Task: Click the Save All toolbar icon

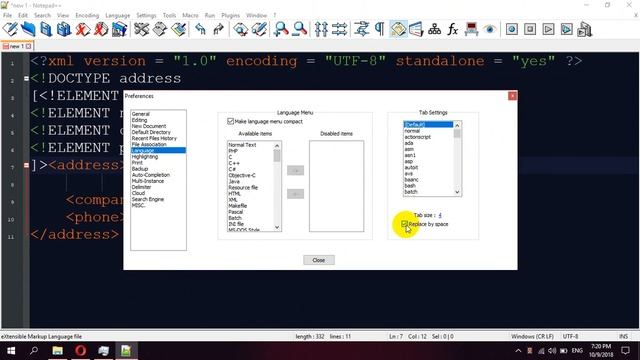Action: [x=64, y=29]
